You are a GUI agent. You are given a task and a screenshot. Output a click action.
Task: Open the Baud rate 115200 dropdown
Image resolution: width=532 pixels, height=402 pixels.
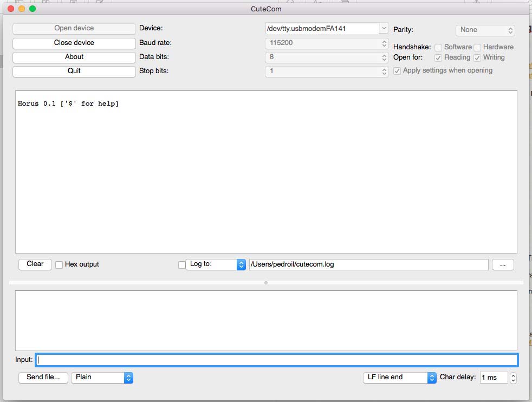point(327,43)
